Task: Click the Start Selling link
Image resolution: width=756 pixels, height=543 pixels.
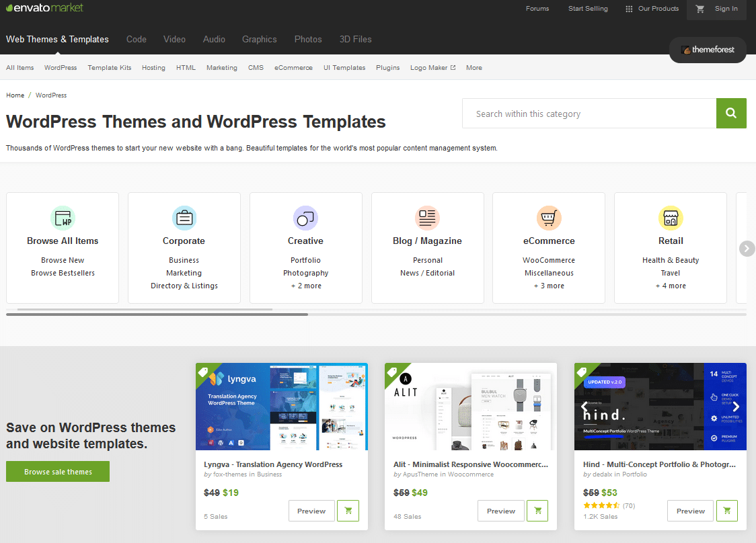Action: [588, 9]
